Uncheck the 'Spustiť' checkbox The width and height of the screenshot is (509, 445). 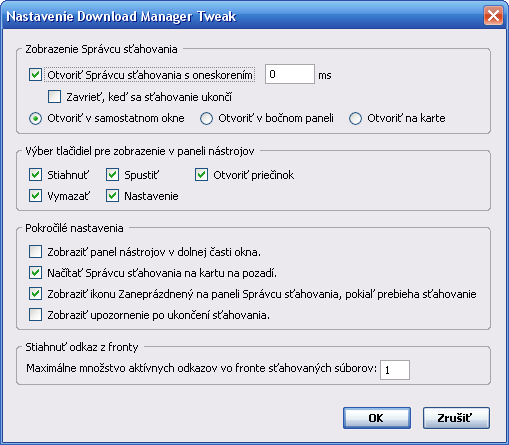pos(112,175)
